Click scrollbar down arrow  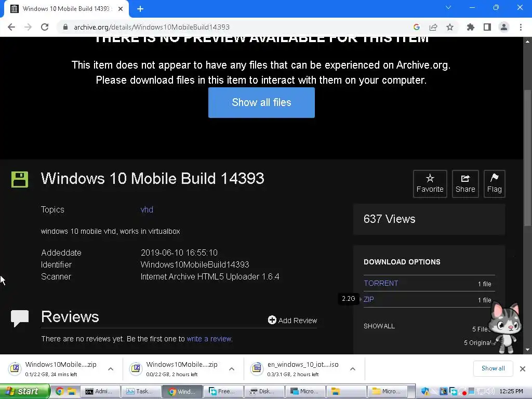click(527, 350)
